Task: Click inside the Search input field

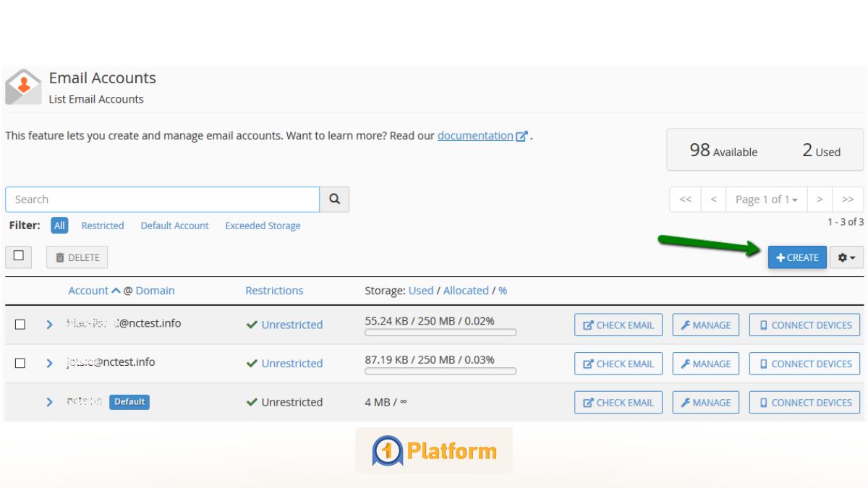Action: point(145,199)
